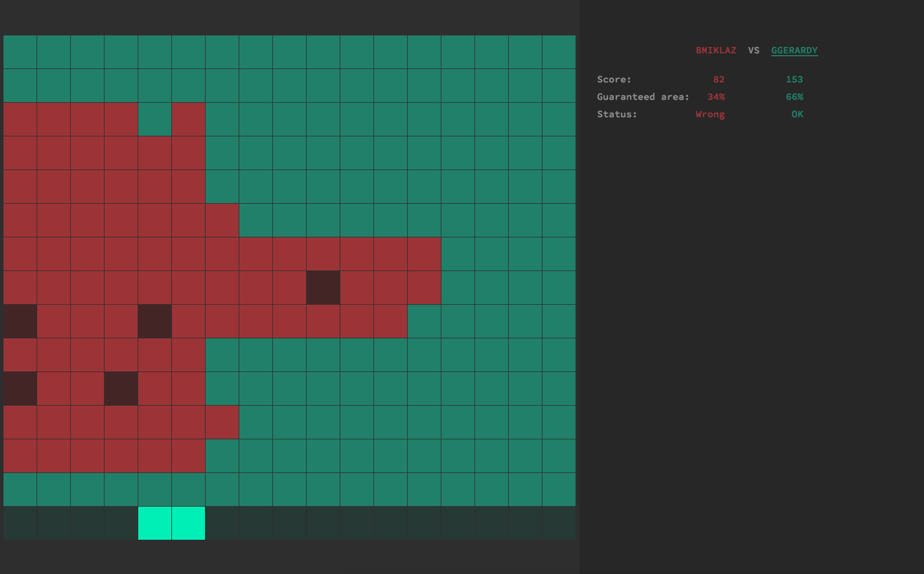Image resolution: width=924 pixels, height=574 pixels.
Task: Click the Guaranteed area: label
Action: pos(643,97)
